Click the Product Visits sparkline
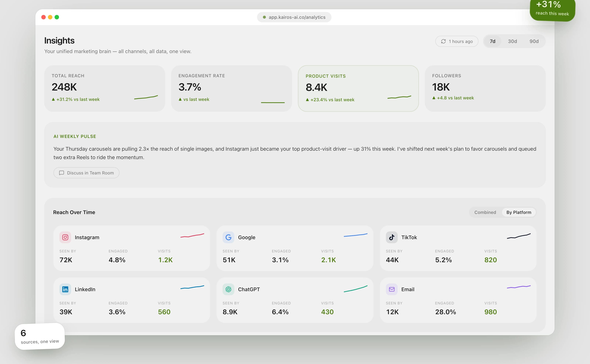This screenshot has height=364, width=590. click(399, 97)
